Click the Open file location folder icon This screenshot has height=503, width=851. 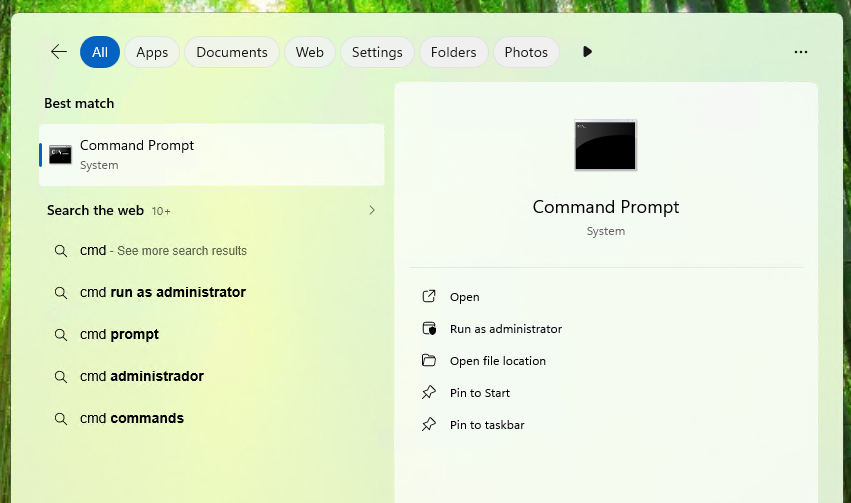pos(429,360)
